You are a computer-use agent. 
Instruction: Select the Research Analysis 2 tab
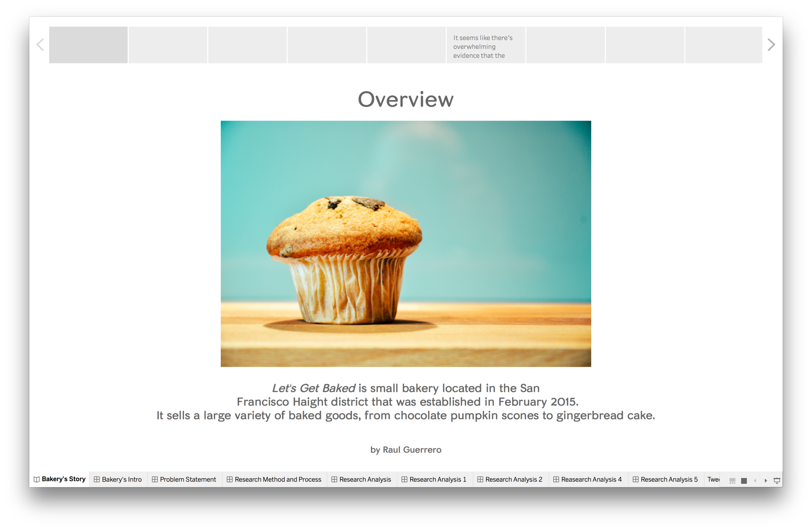click(x=510, y=479)
